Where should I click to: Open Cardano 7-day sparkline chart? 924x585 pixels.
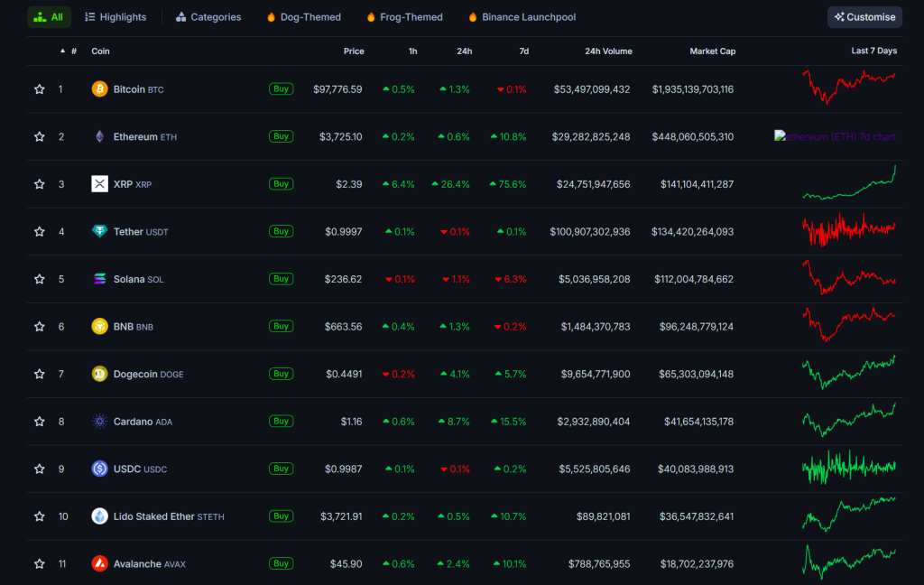[x=849, y=419]
